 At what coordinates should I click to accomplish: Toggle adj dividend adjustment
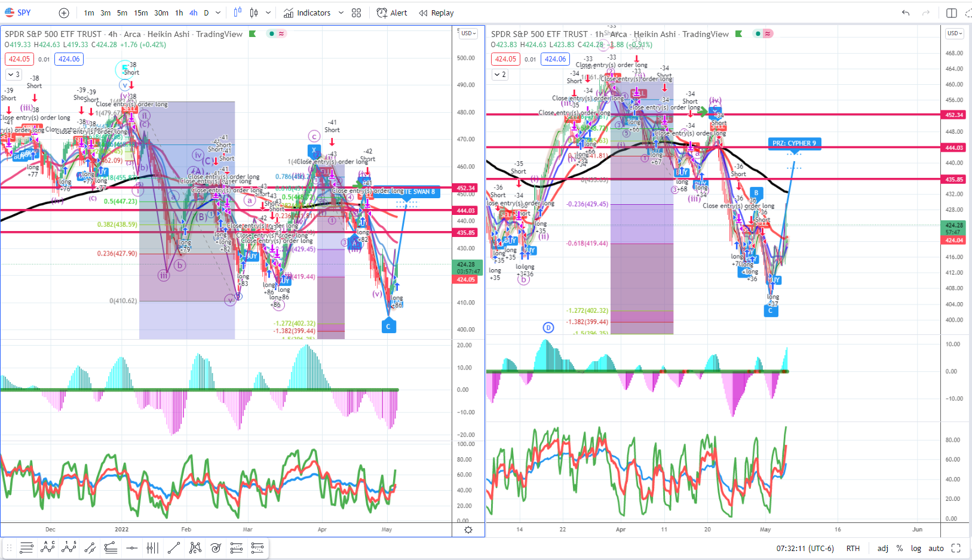click(882, 548)
